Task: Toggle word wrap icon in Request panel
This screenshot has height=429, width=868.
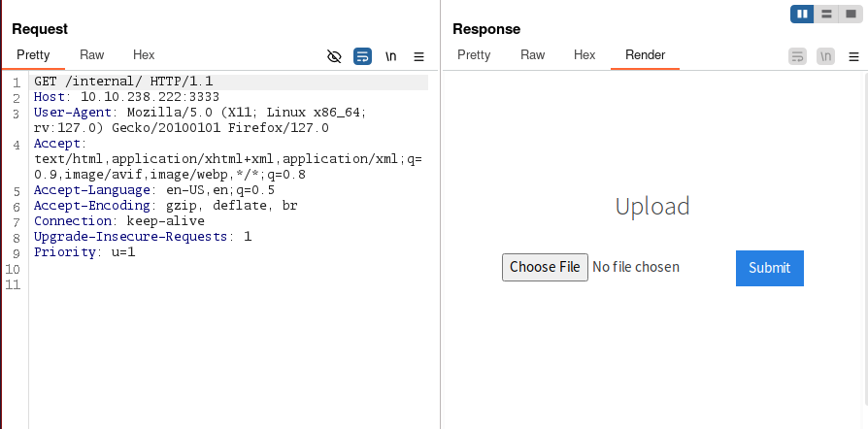Action: 362,56
